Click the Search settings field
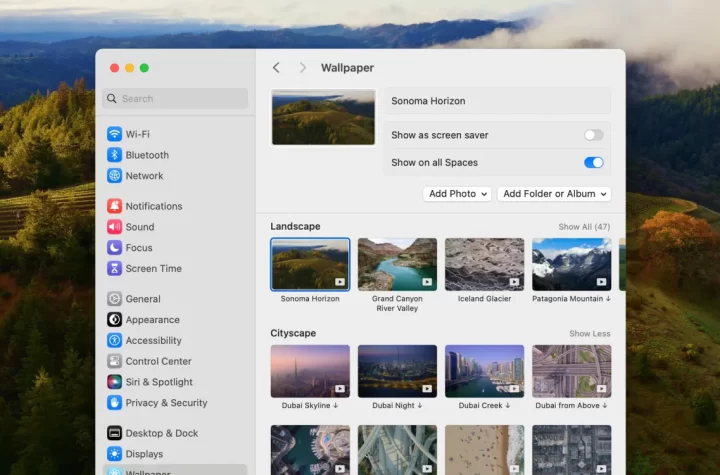720x475 pixels. (176, 98)
